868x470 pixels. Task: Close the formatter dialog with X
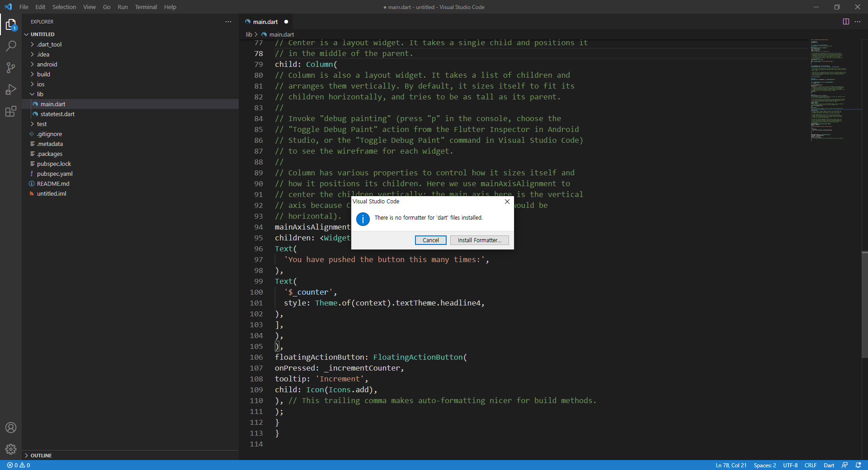507,202
